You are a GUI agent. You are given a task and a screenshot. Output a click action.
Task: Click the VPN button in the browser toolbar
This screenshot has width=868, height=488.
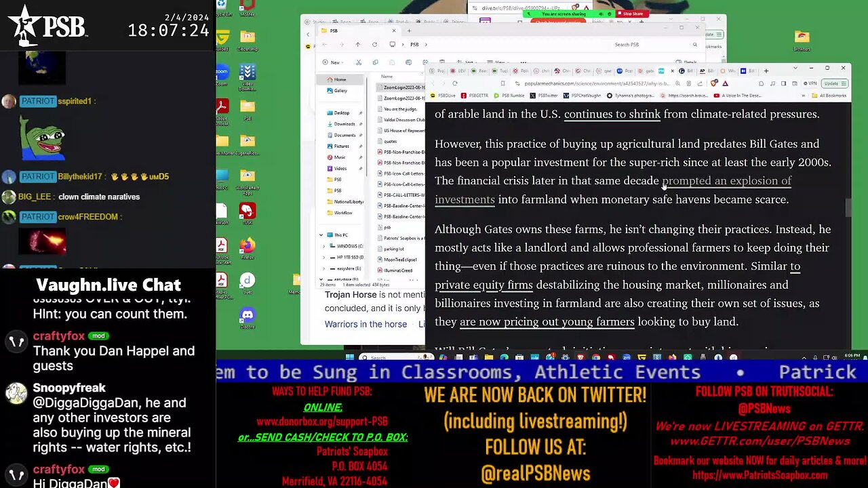pos(810,83)
